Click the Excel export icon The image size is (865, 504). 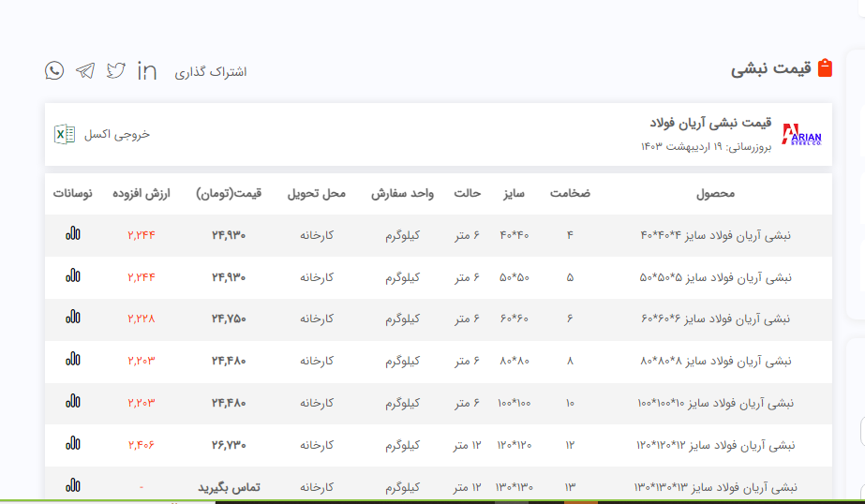click(x=65, y=134)
